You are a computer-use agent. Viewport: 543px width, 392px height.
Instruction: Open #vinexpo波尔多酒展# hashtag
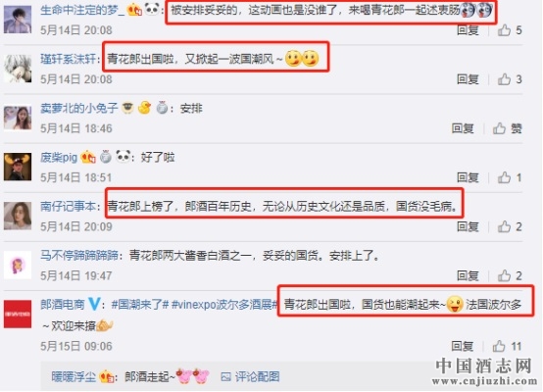(224, 305)
